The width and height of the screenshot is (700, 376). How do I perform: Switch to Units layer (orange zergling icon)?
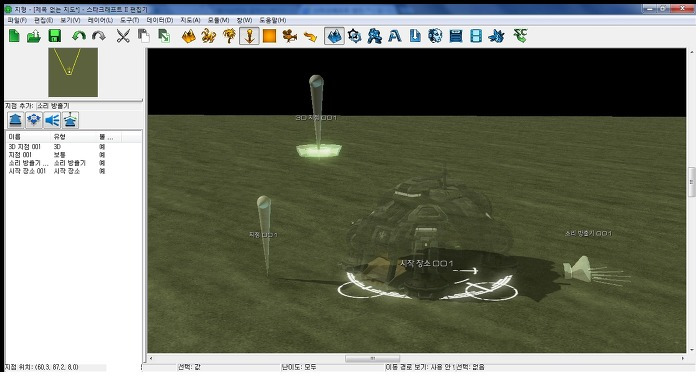pyautogui.click(x=208, y=36)
